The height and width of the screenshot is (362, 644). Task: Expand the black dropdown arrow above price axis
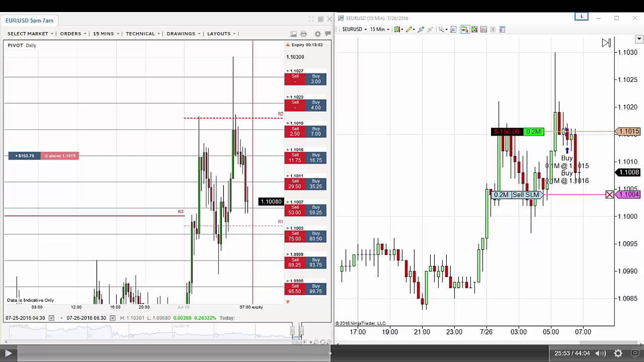(639, 39)
